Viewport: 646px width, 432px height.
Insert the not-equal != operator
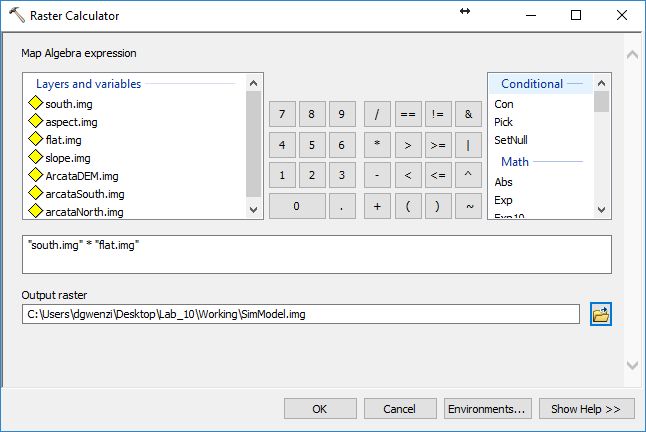click(x=438, y=114)
